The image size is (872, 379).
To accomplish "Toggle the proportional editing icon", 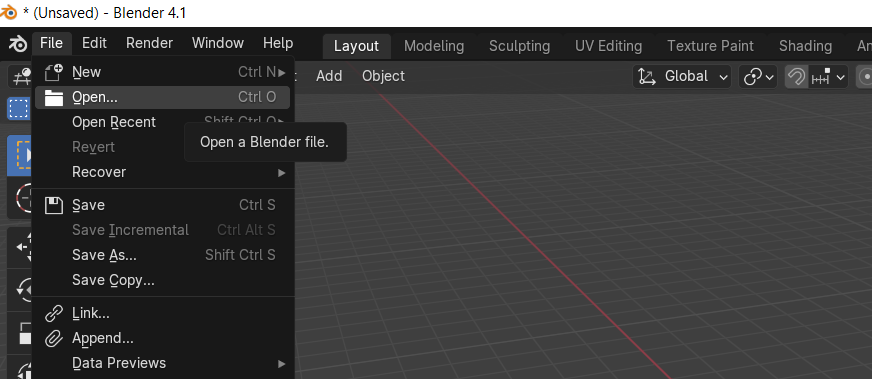I will tap(864, 77).
